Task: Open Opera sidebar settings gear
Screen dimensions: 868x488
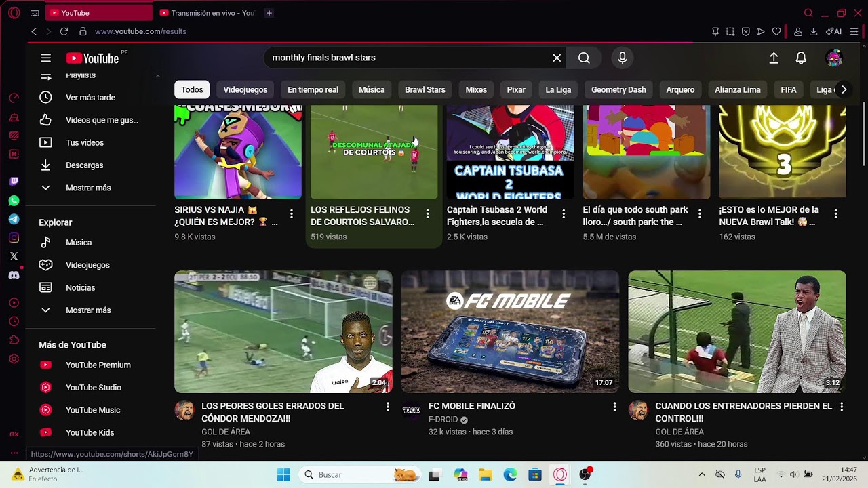Action: coord(14,359)
